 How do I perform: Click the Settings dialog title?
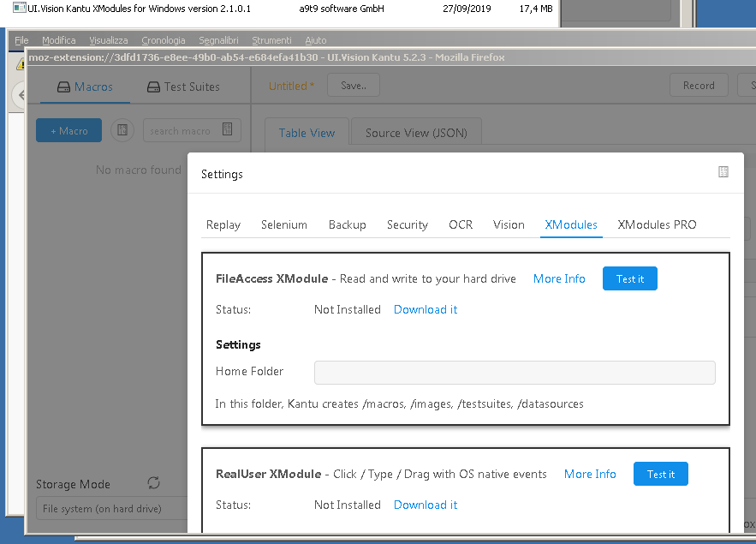click(x=222, y=174)
